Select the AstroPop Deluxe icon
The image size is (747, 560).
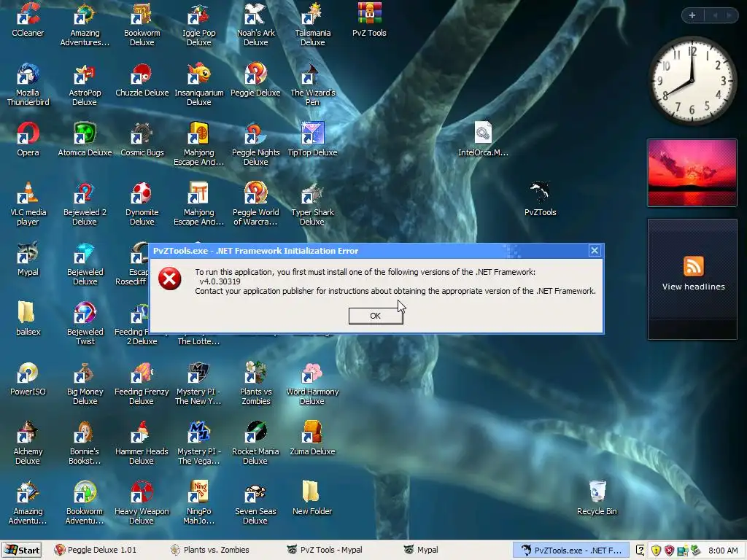point(85,85)
